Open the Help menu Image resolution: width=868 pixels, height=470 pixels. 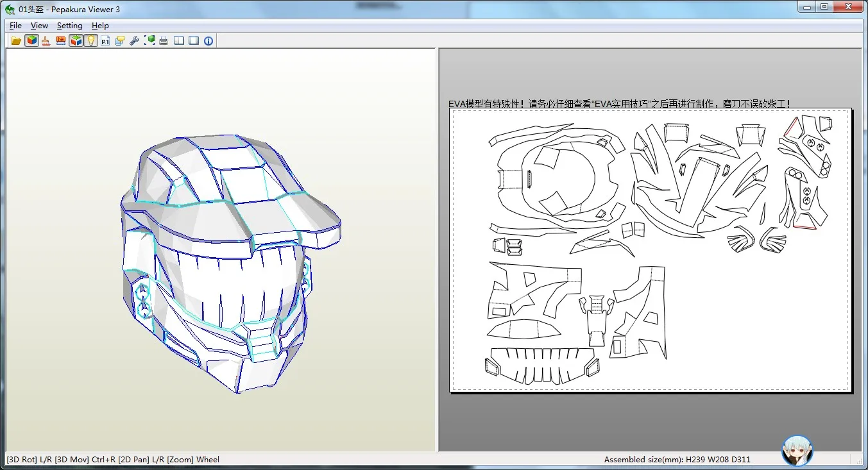100,26
